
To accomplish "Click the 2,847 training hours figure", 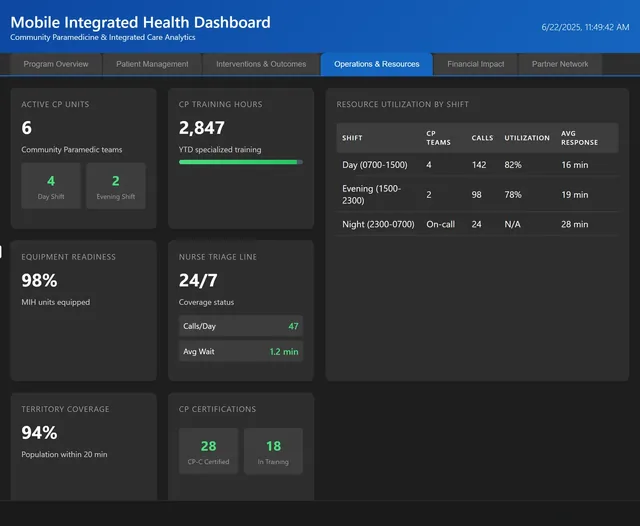I will [202, 128].
